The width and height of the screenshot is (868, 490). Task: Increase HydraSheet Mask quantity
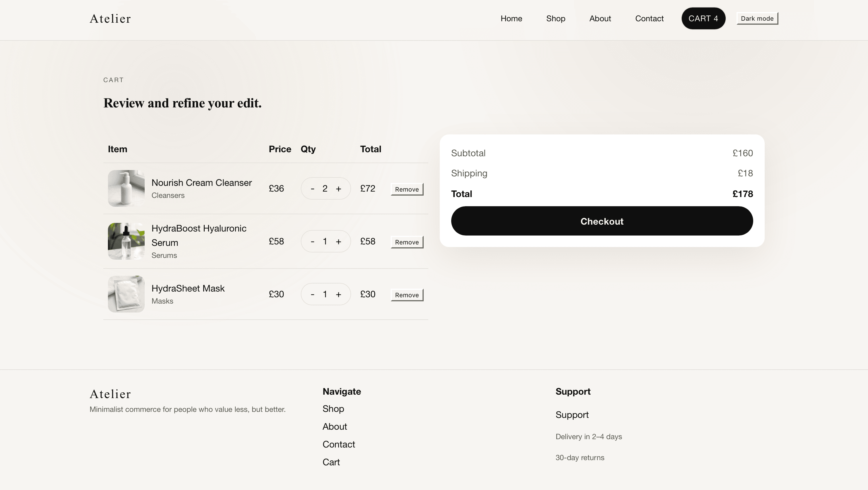339,294
